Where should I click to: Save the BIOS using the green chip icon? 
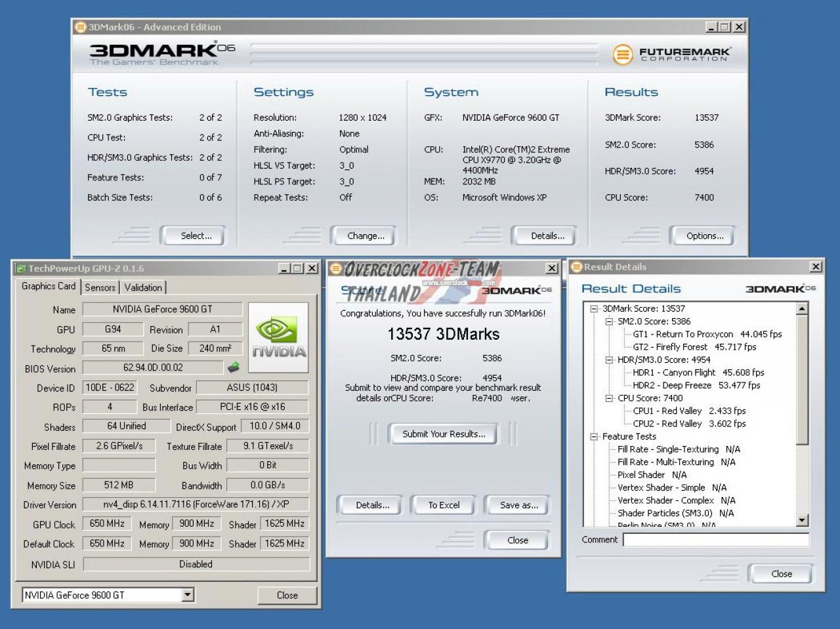click(234, 367)
